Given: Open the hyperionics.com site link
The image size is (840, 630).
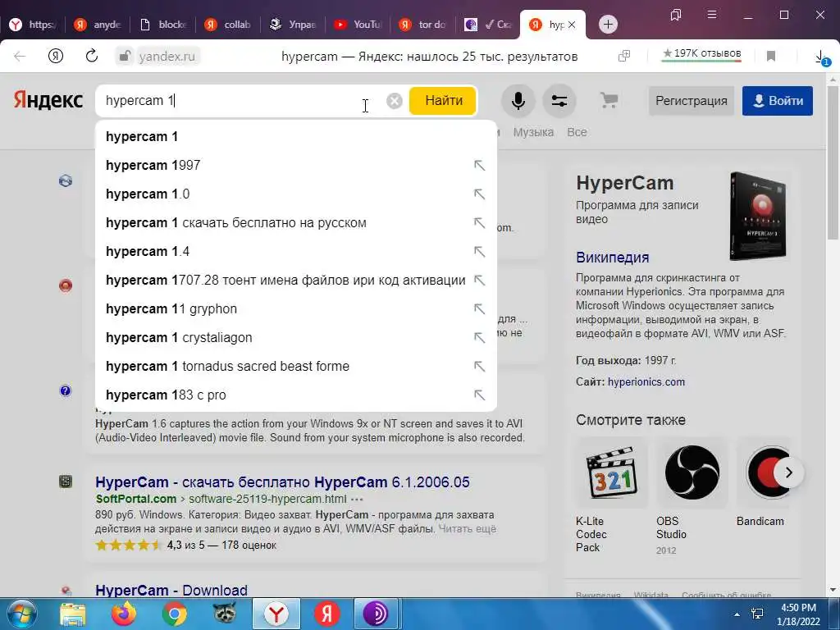Looking at the screenshot, I should pyautogui.click(x=646, y=382).
